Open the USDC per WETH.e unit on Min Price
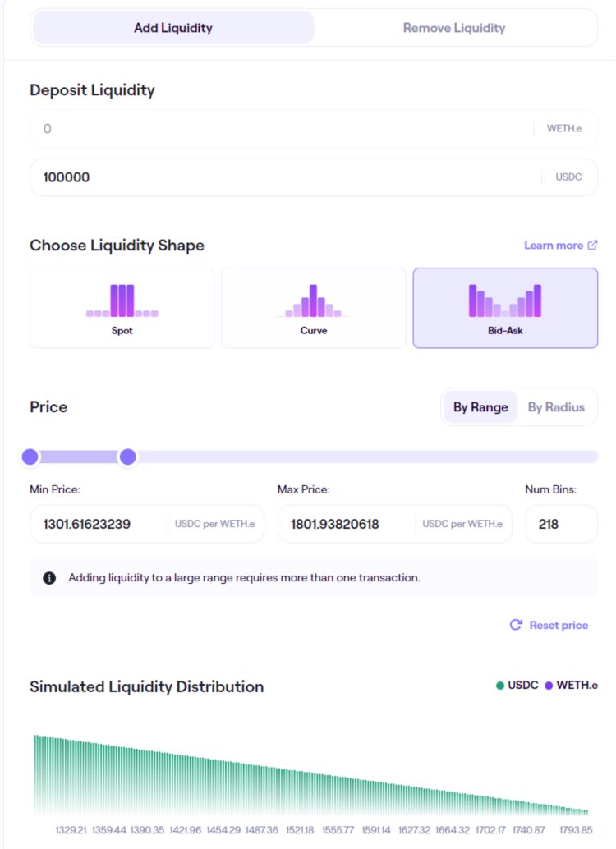This screenshot has height=849, width=616. (215, 524)
